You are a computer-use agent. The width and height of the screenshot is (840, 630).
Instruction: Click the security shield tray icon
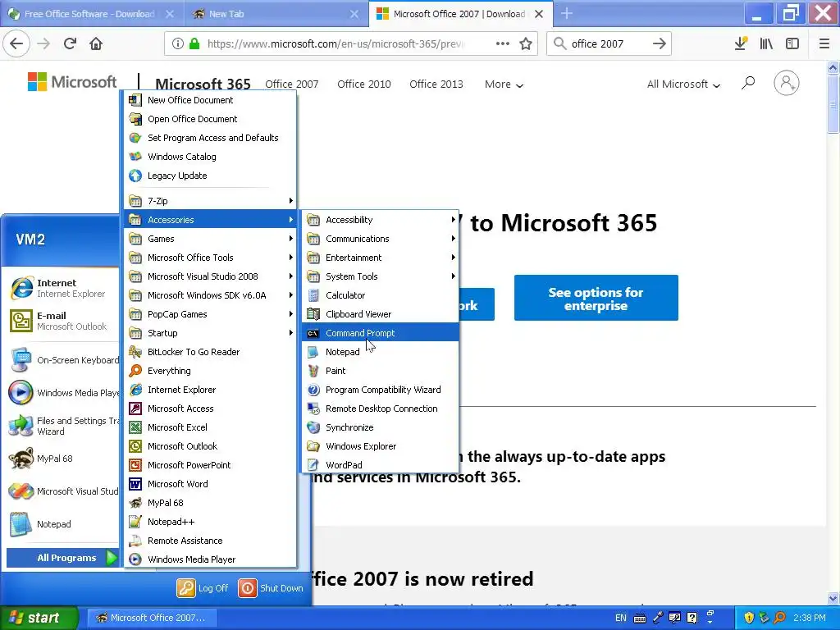coord(749,618)
